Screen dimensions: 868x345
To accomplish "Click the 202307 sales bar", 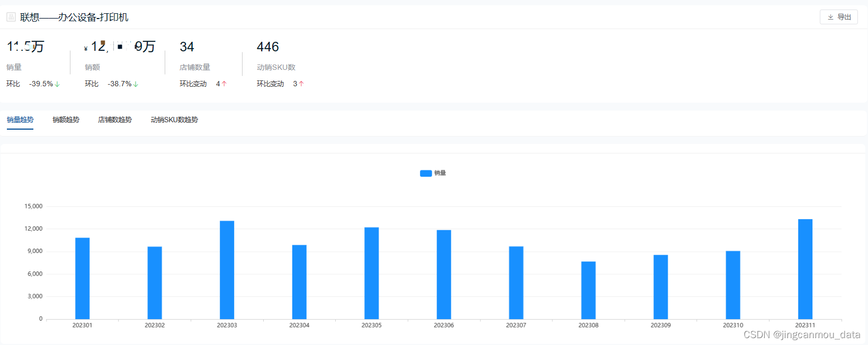I will click(x=516, y=283).
